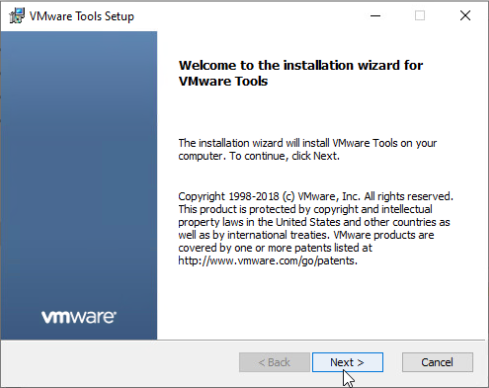
Task: Click the 'VMware Tools' bold second heading line
Action: [223, 81]
